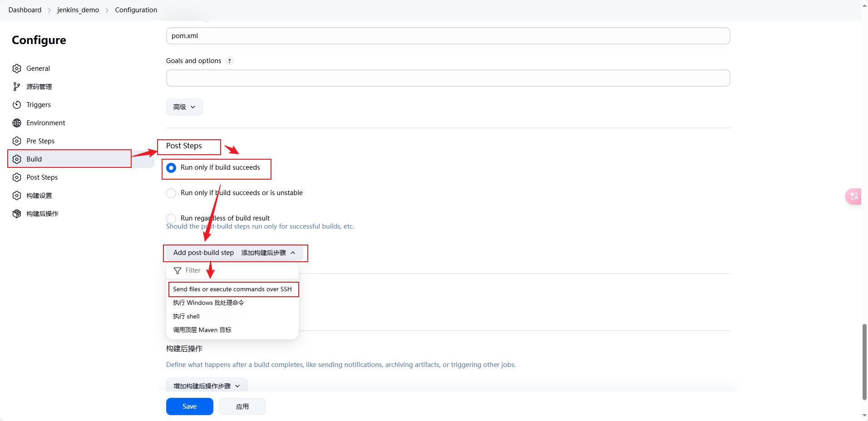Click the 构建后操作 package icon

[x=17, y=214]
